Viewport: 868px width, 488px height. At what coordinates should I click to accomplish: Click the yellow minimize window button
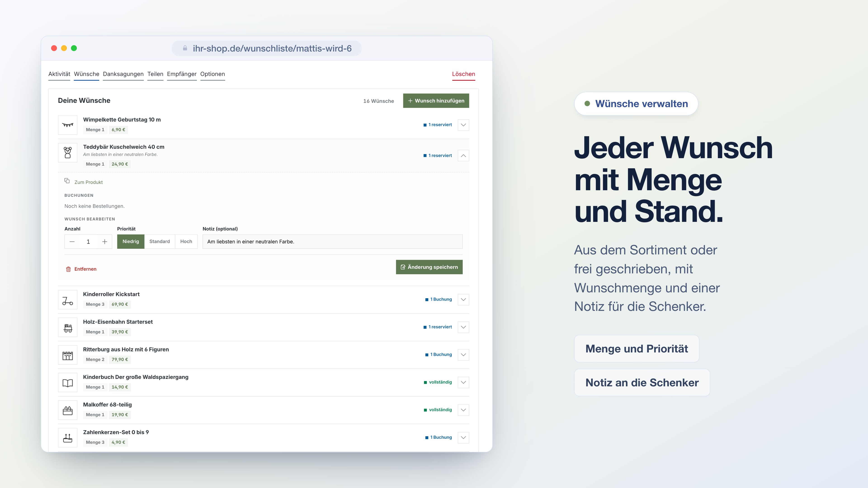point(64,48)
